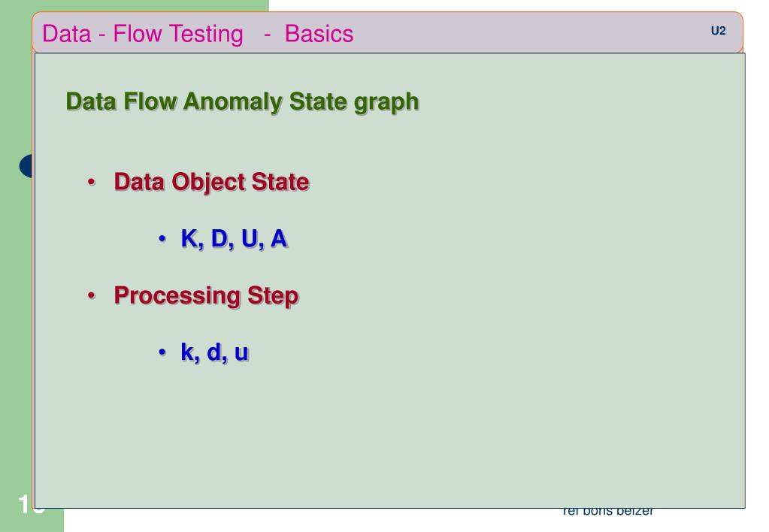Select the "Data Flow Anomaly State graph" heading
769x532 pixels.
click(x=242, y=101)
